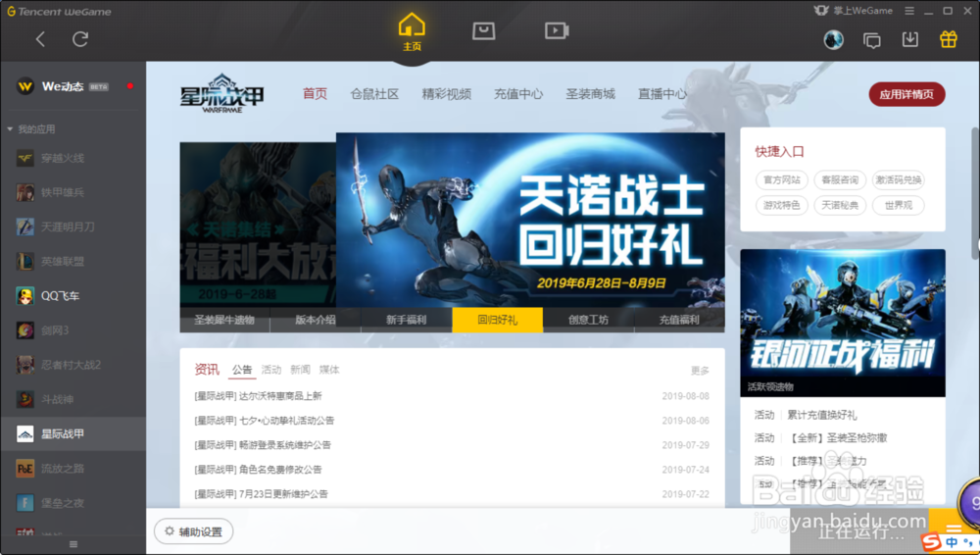Viewport: 980px width, 555px height.
Task: Select the 充值福利 banner tab
Action: [x=679, y=320]
